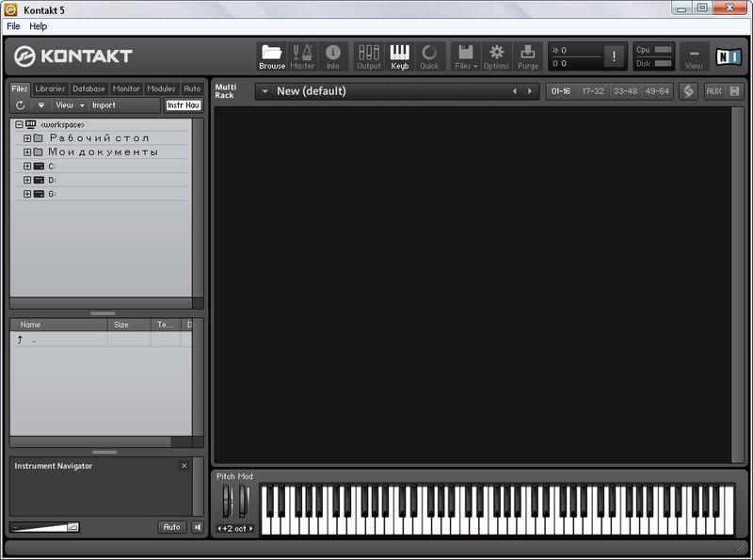Open the Files dropdown in toolbar

point(466,56)
